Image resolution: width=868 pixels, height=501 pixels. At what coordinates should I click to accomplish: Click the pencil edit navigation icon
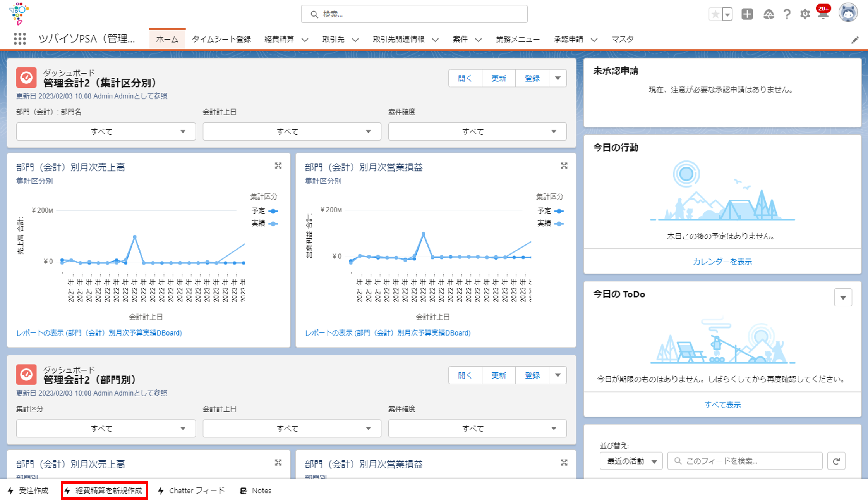pos(855,40)
